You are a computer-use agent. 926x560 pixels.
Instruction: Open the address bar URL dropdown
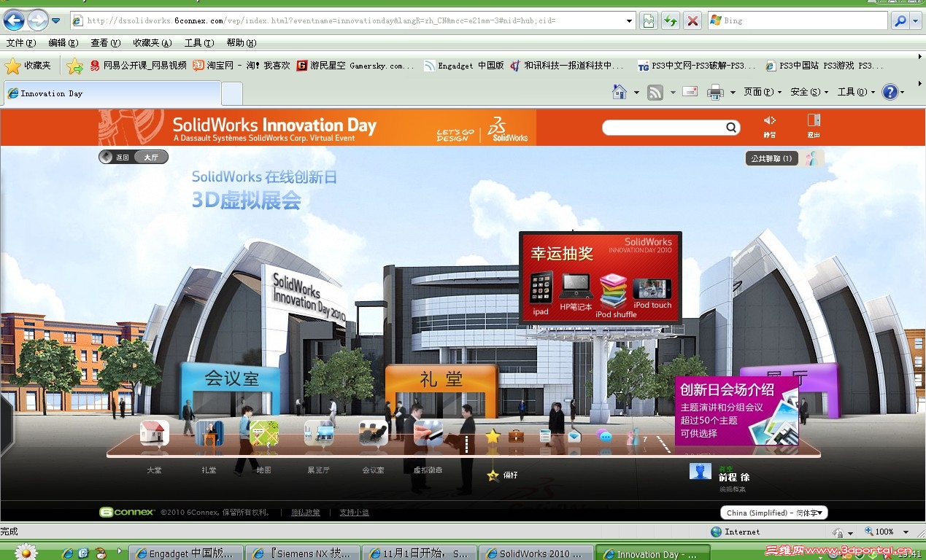(630, 21)
